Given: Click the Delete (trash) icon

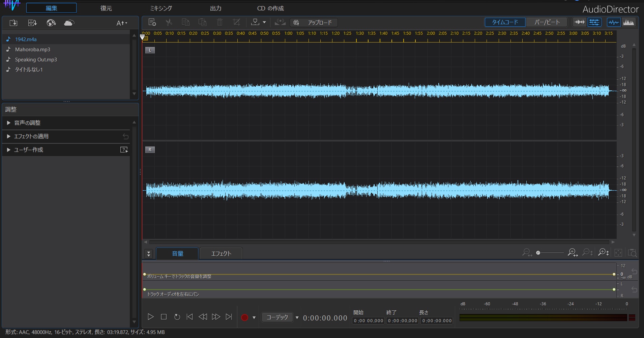Looking at the screenshot, I should point(219,22).
